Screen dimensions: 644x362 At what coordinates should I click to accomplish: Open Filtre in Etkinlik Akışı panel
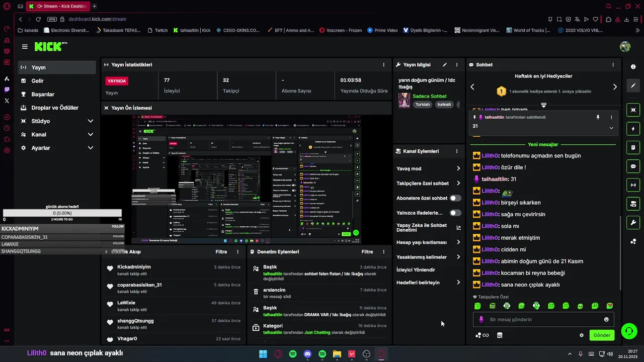(221, 252)
